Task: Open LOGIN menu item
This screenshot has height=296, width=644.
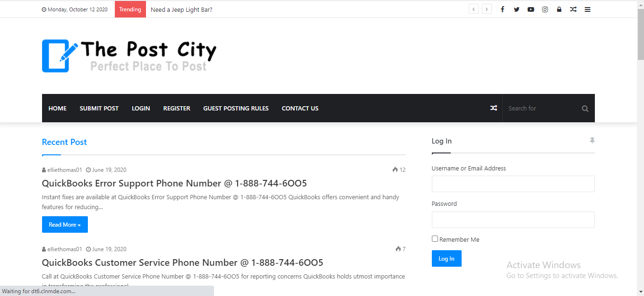Action: point(141,108)
